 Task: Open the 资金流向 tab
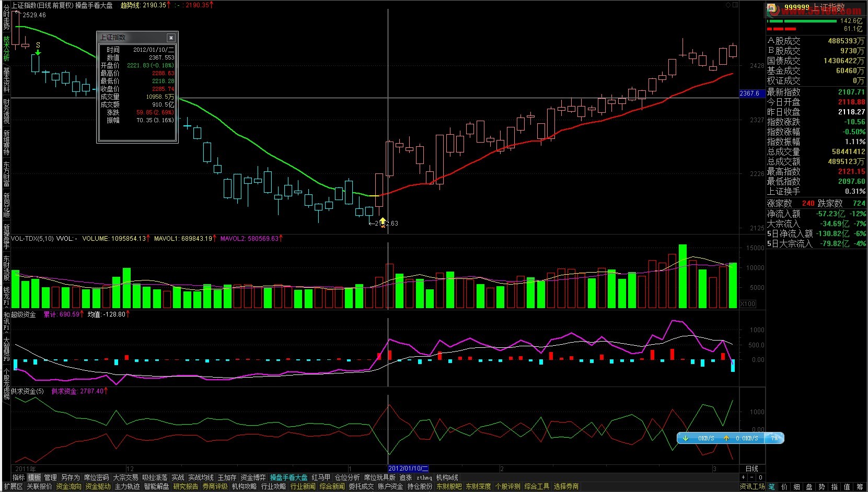click(68, 486)
